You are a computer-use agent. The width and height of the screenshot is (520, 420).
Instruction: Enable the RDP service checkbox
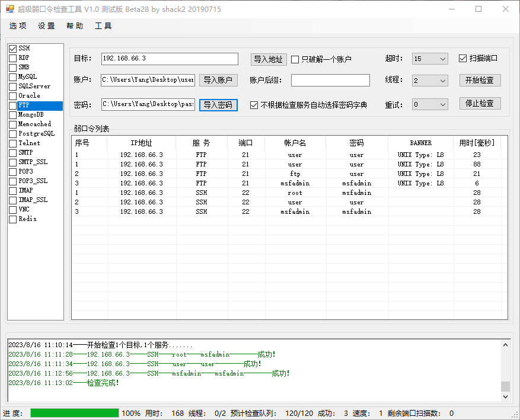pyautogui.click(x=12, y=58)
